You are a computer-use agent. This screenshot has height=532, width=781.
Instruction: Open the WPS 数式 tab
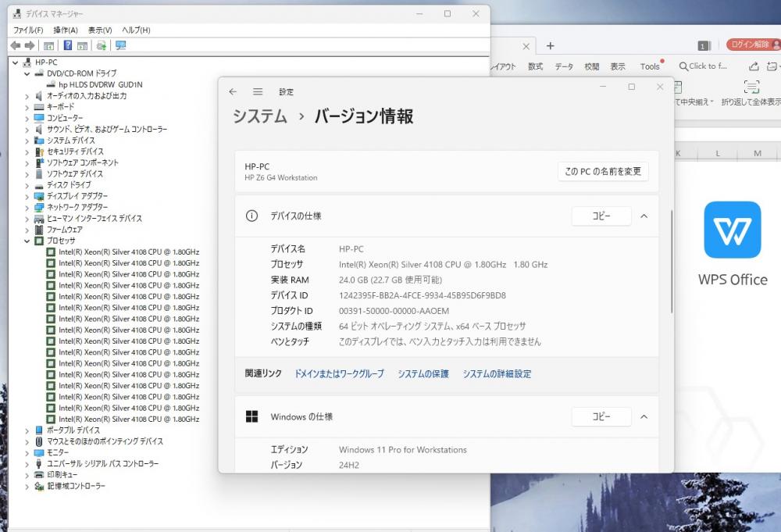tap(536, 66)
